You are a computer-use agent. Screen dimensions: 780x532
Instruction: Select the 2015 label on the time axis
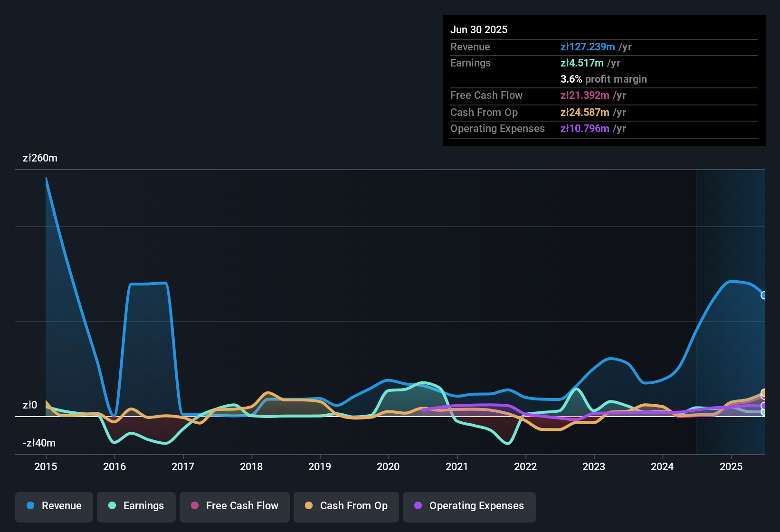pos(46,467)
